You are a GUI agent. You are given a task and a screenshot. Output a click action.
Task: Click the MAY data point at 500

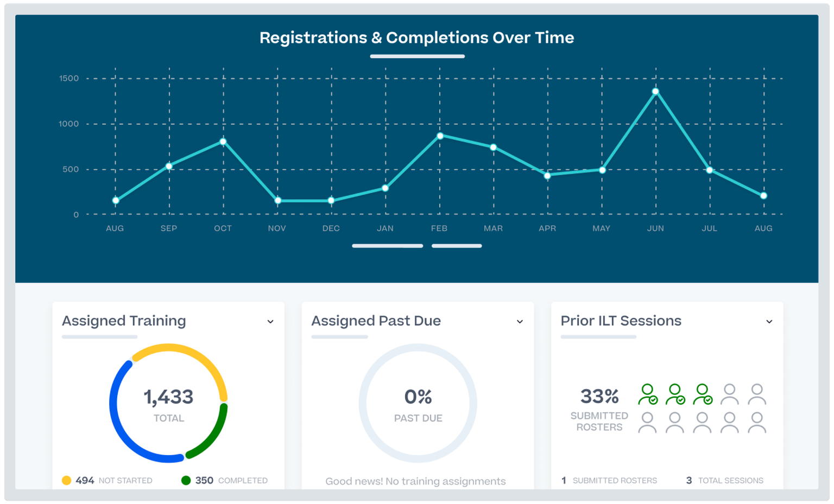click(602, 170)
